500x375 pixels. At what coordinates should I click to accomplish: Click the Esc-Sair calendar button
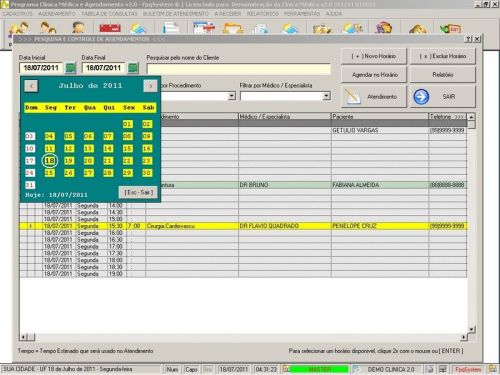(138, 192)
